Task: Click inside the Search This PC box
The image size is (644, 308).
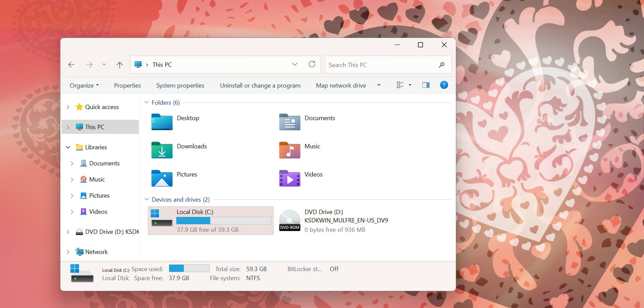Action: [x=376, y=64]
